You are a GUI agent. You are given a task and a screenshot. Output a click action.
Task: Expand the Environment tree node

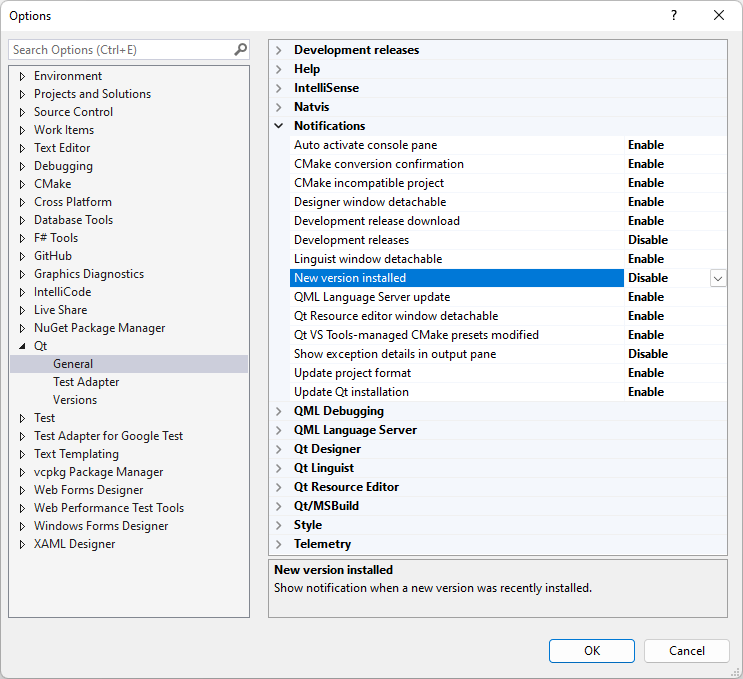pyautogui.click(x=22, y=76)
